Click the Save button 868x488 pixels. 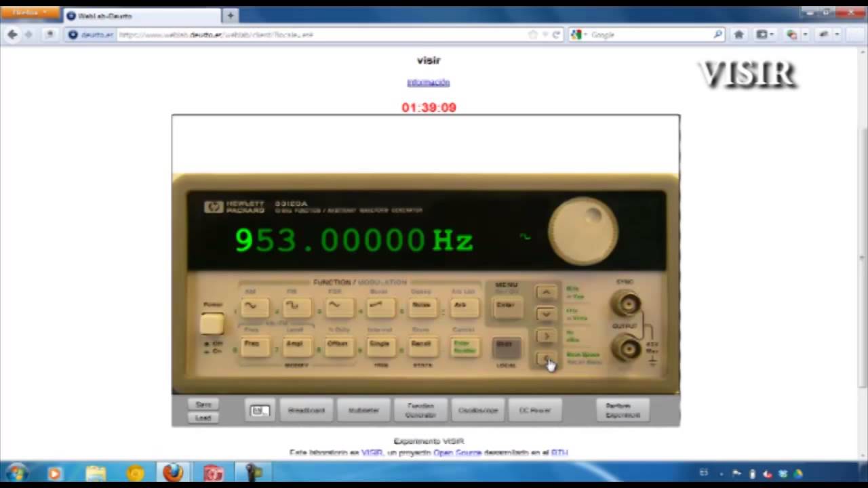[203, 405]
